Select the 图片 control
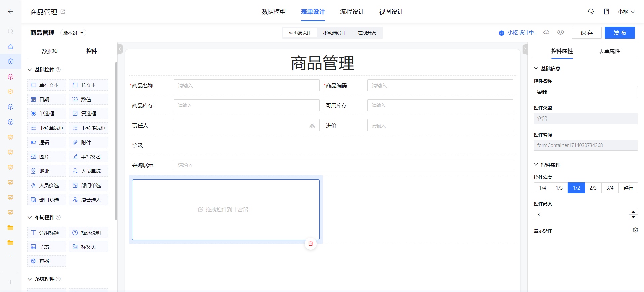This screenshot has width=644, height=292. click(x=46, y=157)
